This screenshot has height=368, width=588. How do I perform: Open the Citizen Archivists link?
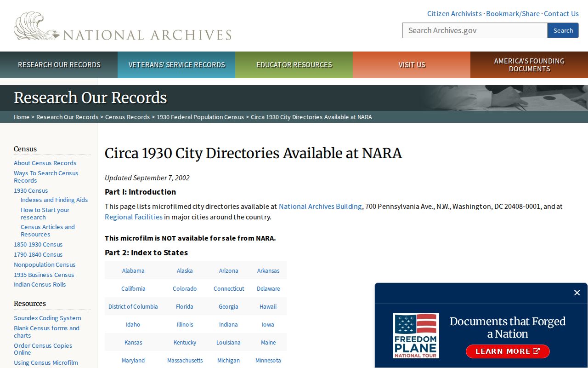454,14
